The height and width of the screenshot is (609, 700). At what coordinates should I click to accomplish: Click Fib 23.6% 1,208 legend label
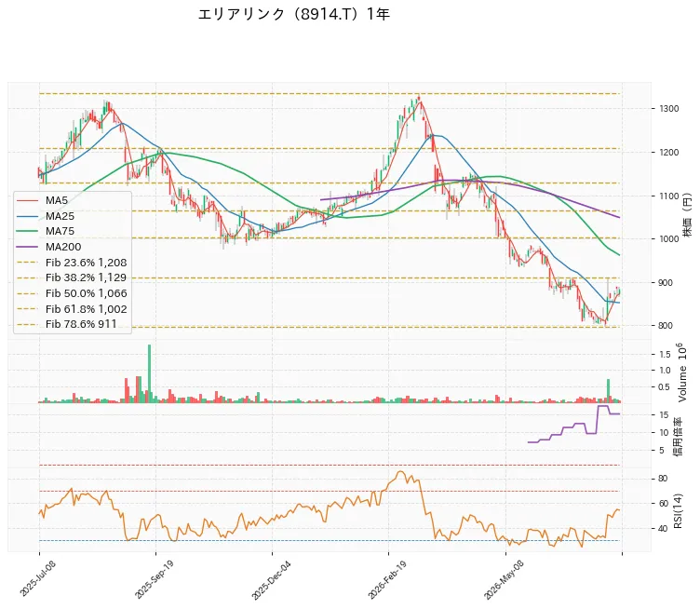click(87, 263)
